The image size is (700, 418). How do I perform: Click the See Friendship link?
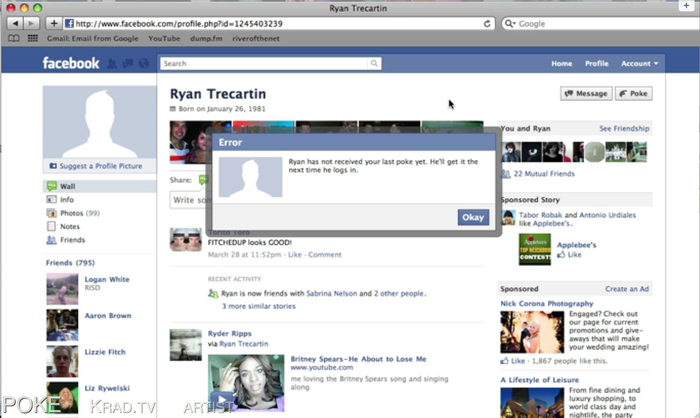624,129
